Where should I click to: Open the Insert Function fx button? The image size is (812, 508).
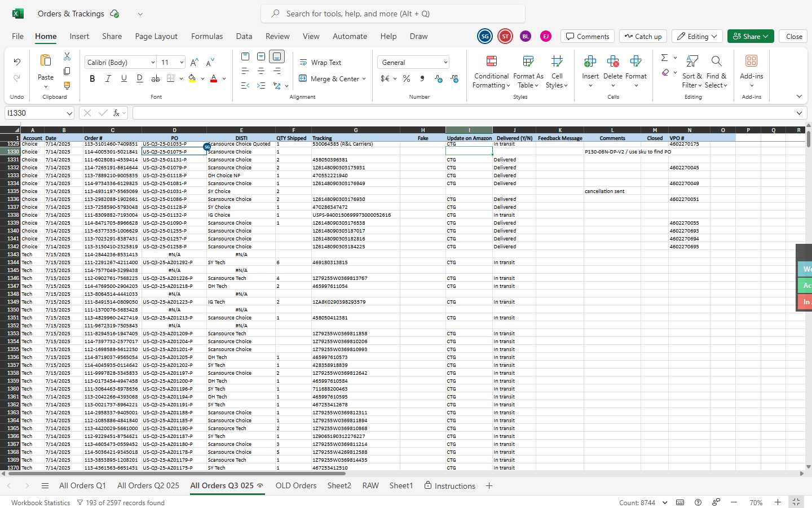pos(116,113)
